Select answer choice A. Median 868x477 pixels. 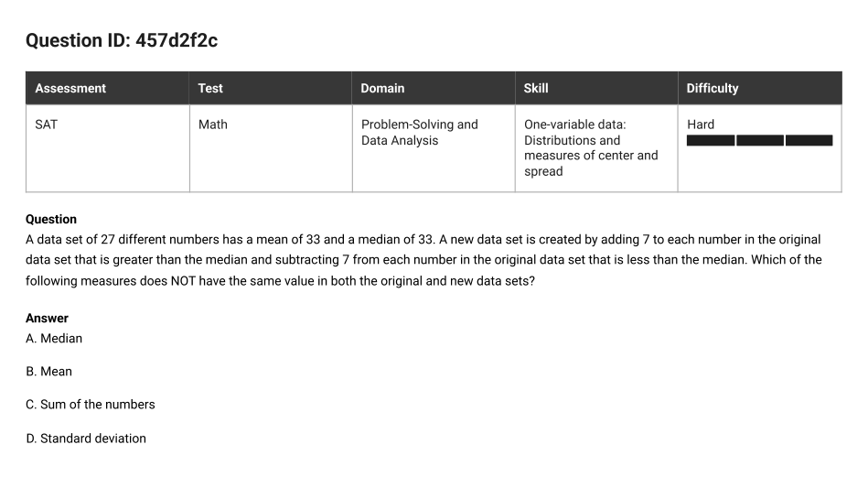click(54, 338)
